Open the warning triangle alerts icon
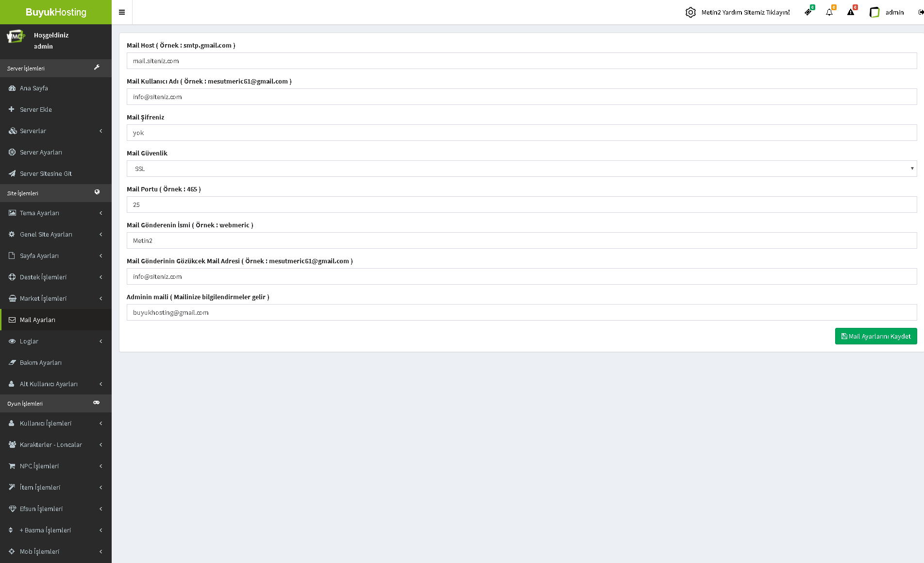The width and height of the screenshot is (924, 563). [x=851, y=12]
